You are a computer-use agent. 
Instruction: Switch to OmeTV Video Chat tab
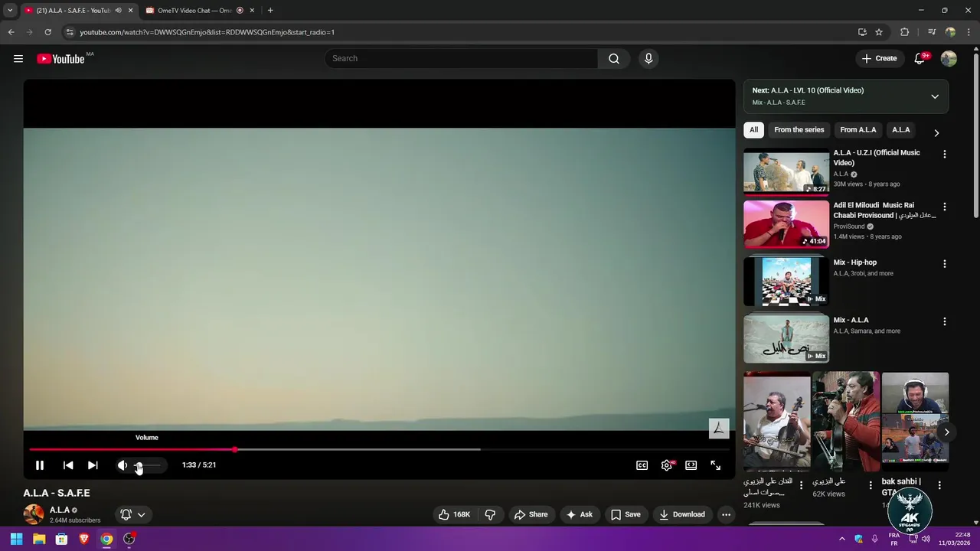[x=194, y=11]
